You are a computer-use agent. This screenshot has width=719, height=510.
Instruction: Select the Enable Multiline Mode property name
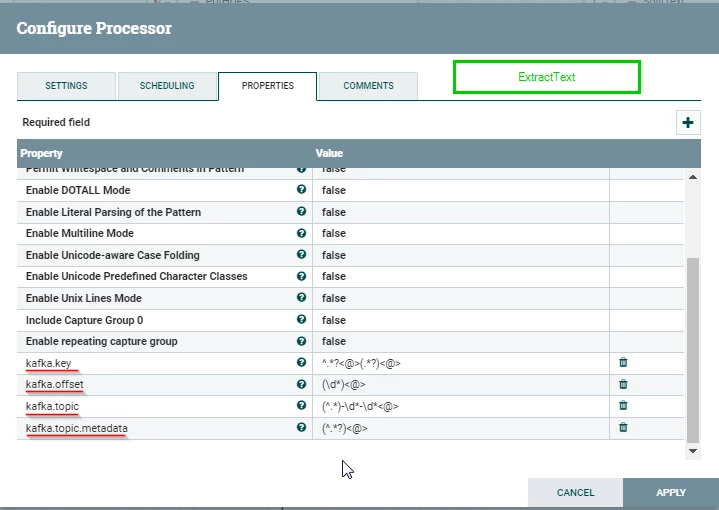[80, 233]
